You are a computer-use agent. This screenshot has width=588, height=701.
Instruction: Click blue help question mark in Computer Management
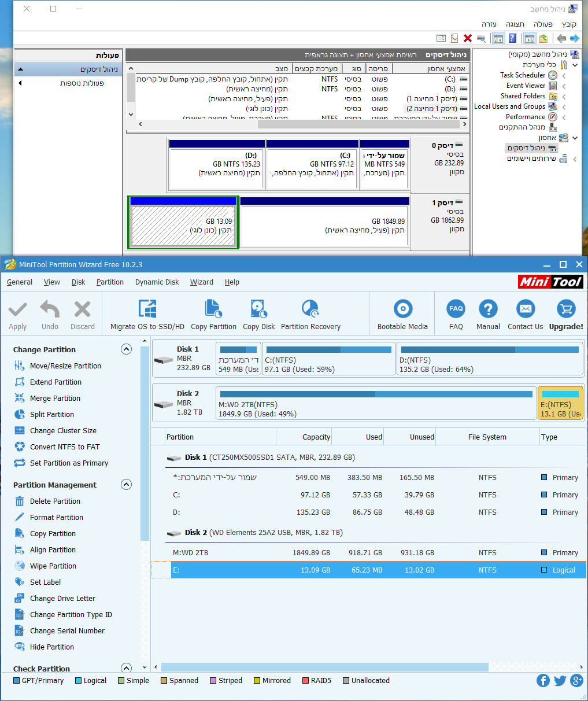[513, 39]
